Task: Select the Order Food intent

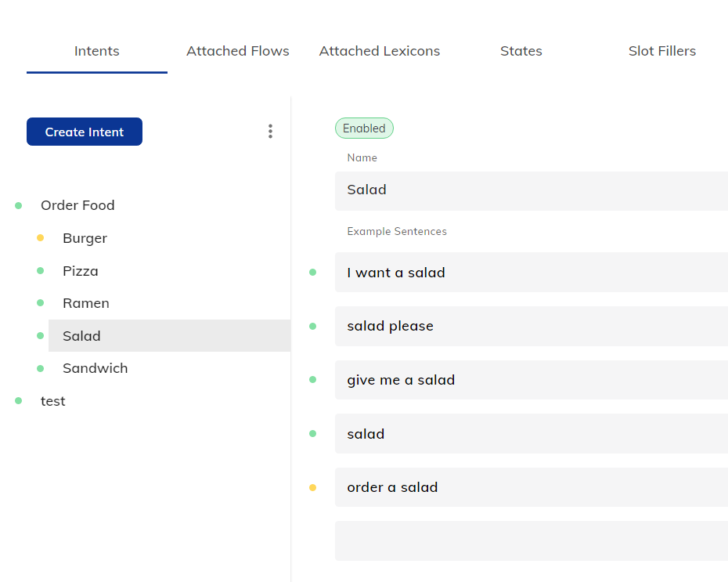Action: pos(77,205)
